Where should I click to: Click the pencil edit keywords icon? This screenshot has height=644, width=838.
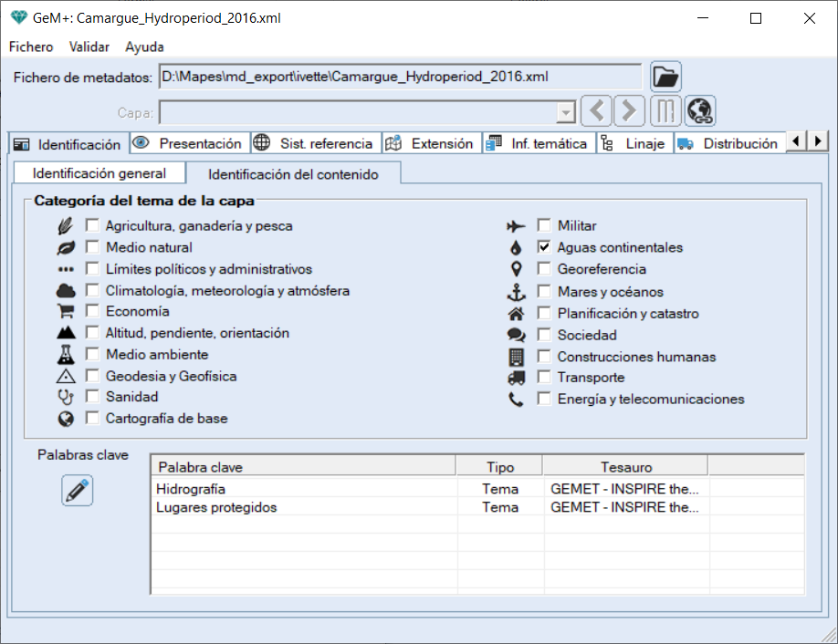78,491
